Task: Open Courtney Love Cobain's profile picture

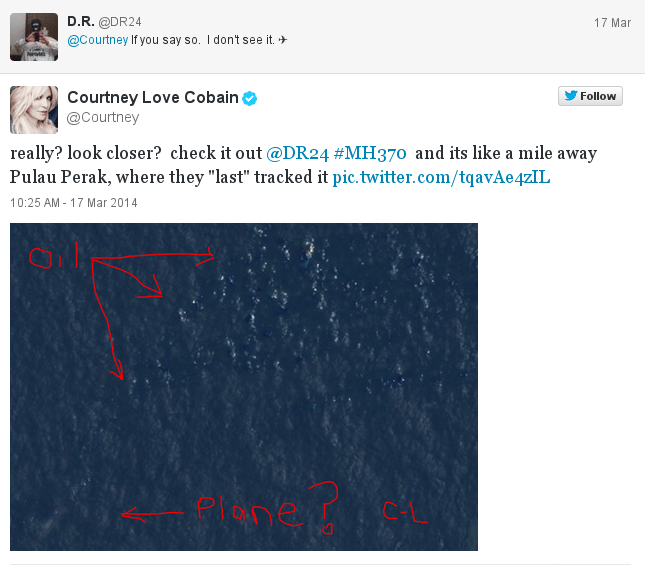Action: [34, 109]
